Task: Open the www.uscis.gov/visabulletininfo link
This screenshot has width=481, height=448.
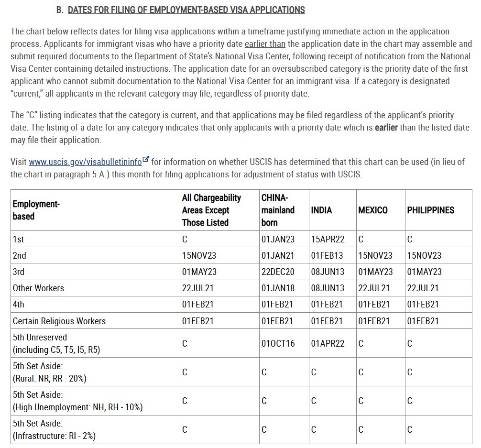Action: tap(85, 162)
